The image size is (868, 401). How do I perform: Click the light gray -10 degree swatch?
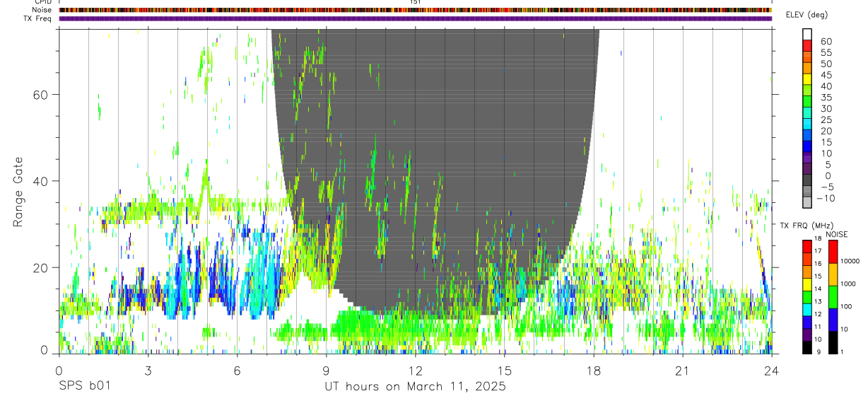point(807,202)
